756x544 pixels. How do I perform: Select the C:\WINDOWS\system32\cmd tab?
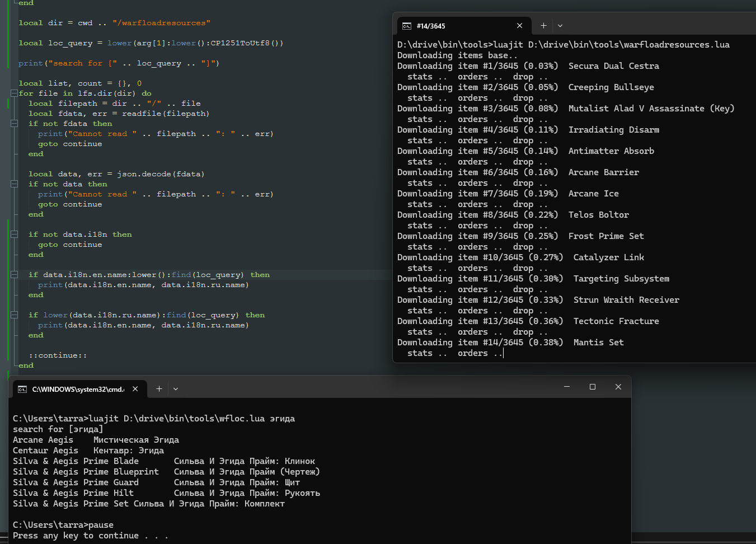(79, 389)
